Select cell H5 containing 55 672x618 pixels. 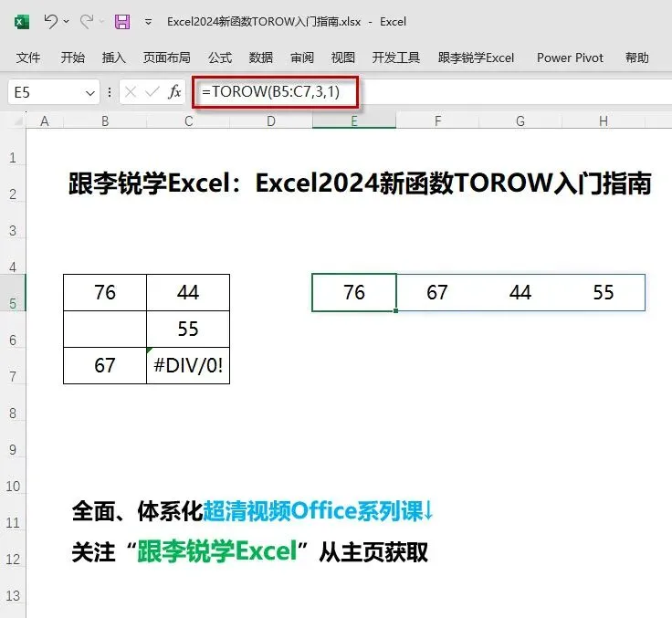click(604, 292)
